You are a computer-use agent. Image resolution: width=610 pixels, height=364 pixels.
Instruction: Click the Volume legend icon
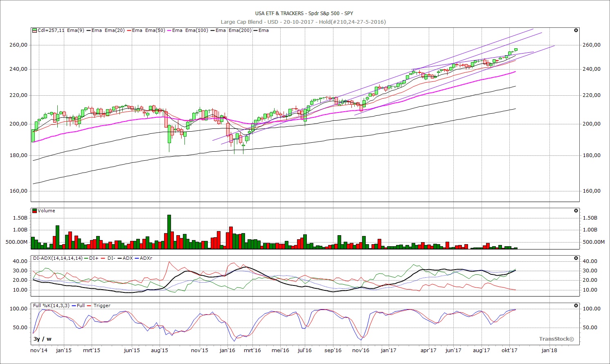pyautogui.click(x=35, y=211)
